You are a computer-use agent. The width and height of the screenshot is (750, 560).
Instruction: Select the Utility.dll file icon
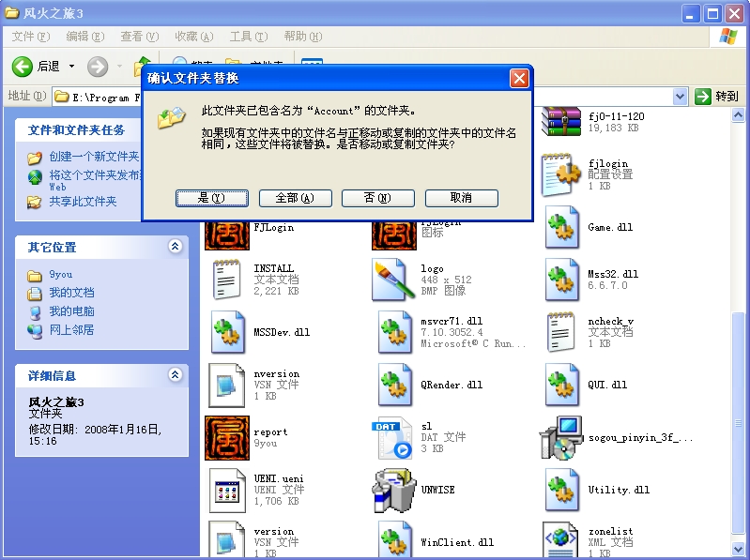[561, 490]
